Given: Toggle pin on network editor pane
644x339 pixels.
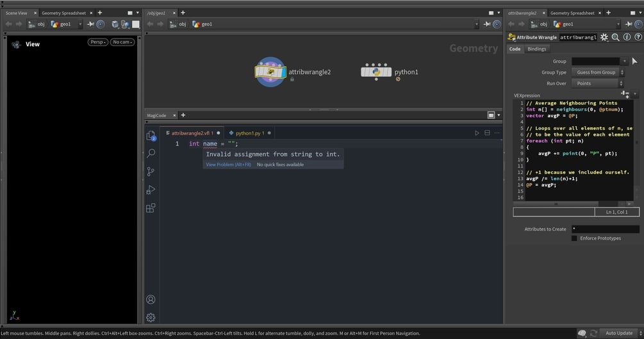Looking at the screenshot, I should pyautogui.click(x=487, y=24).
